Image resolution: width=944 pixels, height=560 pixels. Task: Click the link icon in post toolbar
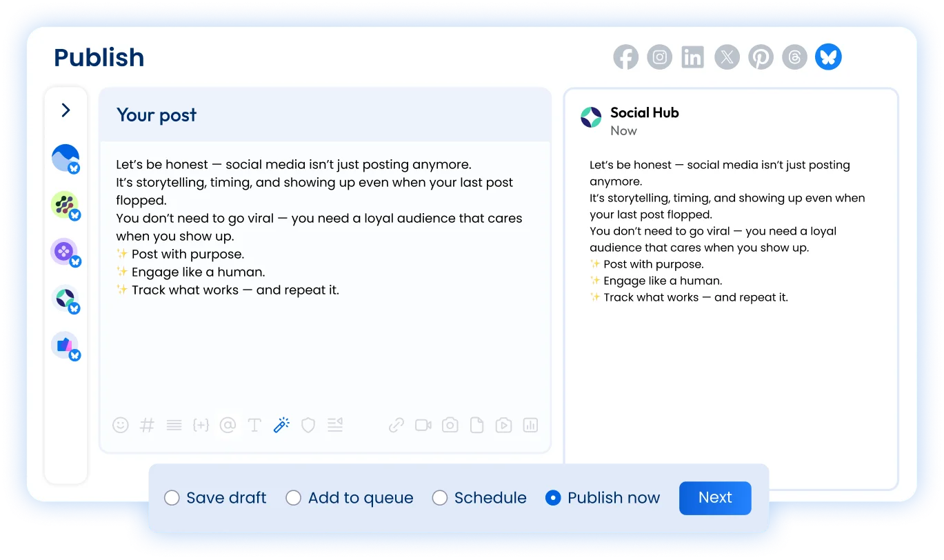(x=396, y=425)
